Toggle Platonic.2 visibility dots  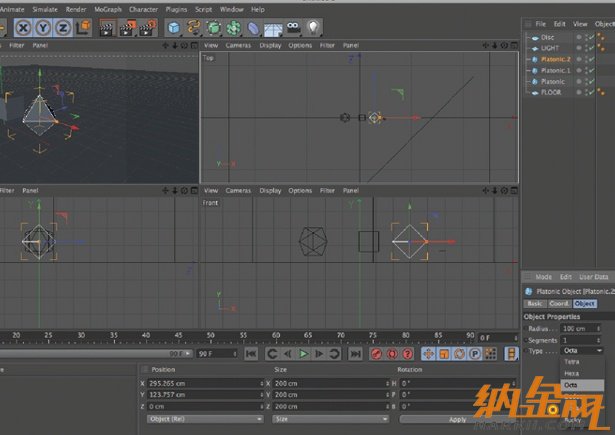pos(587,59)
